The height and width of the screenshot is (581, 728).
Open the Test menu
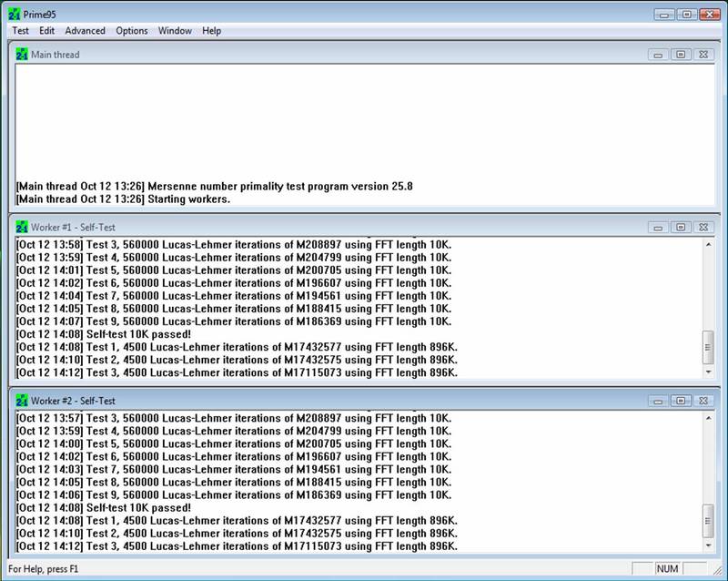click(20, 30)
